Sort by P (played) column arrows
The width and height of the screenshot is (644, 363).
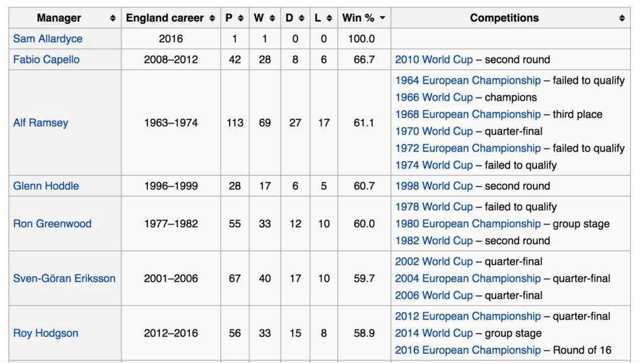pyautogui.click(x=241, y=18)
